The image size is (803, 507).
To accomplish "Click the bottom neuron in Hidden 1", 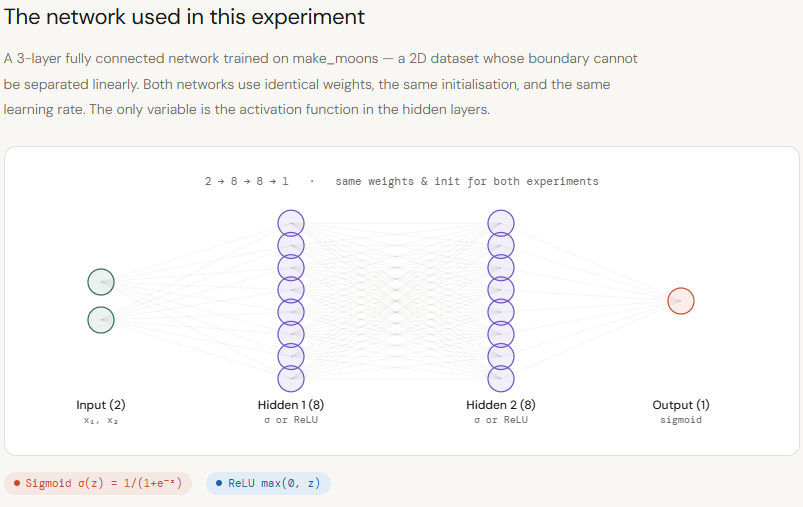I will tap(291, 379).
